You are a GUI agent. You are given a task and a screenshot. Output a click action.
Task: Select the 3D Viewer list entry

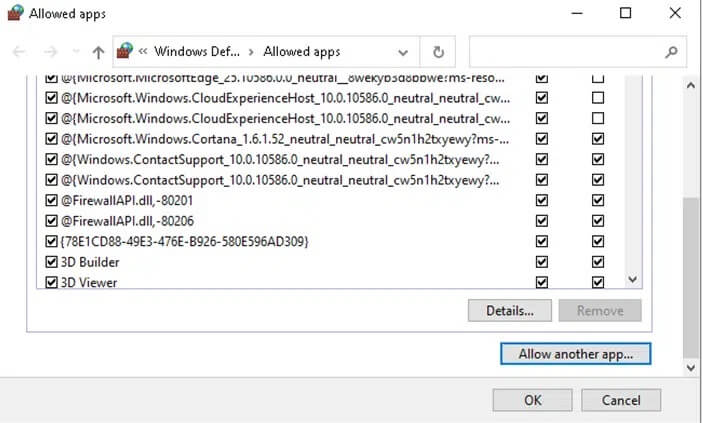click(x=89, y=282)
